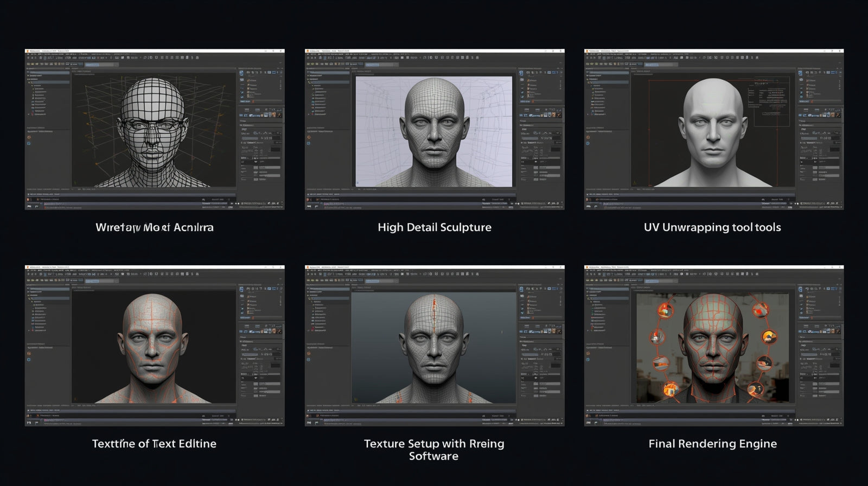Click the blue document icon atop the UV Unwrapping right panel
Image resolution: width=868 pixels, height=486 pixels.
(800, 73)
